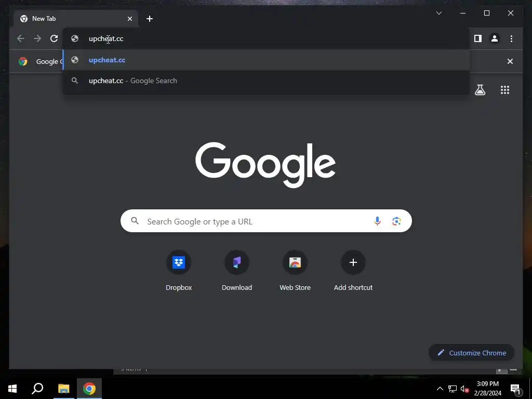This screenshot has width=532, height=399.
Task: Click the Chrome taskbar icon
Action: 89,389
